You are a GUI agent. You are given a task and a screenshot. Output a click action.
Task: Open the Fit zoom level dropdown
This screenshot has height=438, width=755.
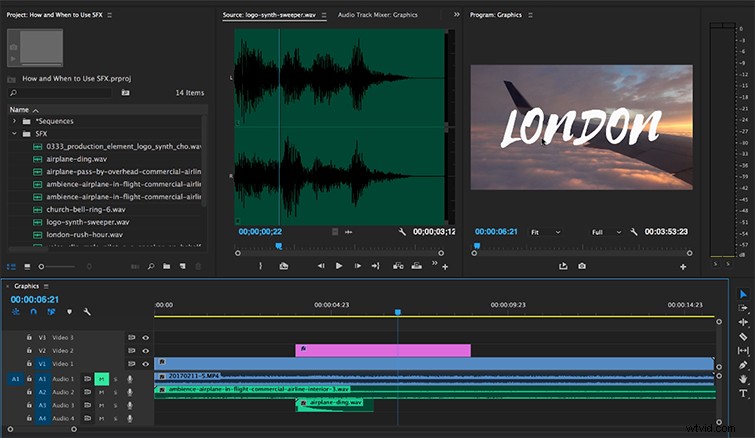point(546,232)
